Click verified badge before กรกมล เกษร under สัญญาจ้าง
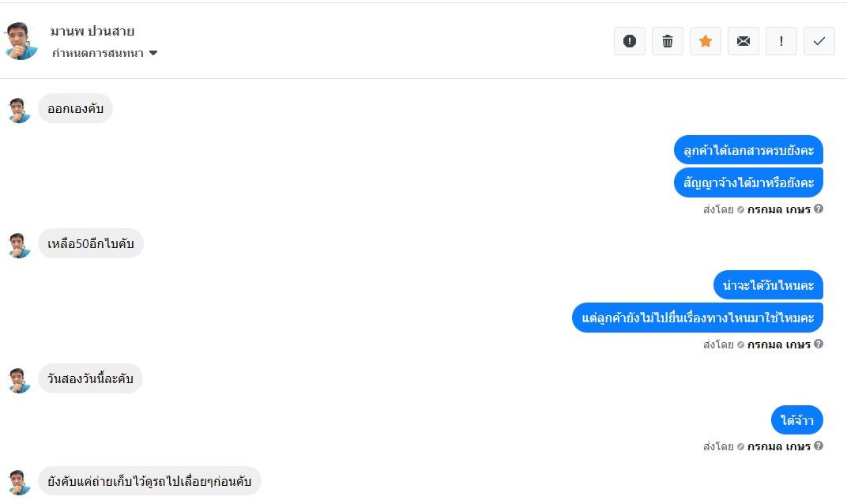The height and width of the screenshot is (504, 847). point(740,210)
